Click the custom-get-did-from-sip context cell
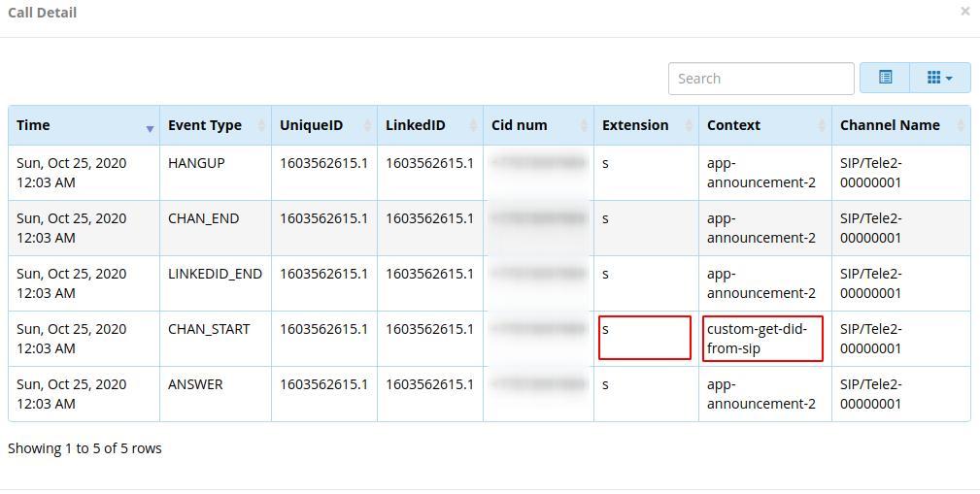The image size is (980, 494). coord(762,339)
